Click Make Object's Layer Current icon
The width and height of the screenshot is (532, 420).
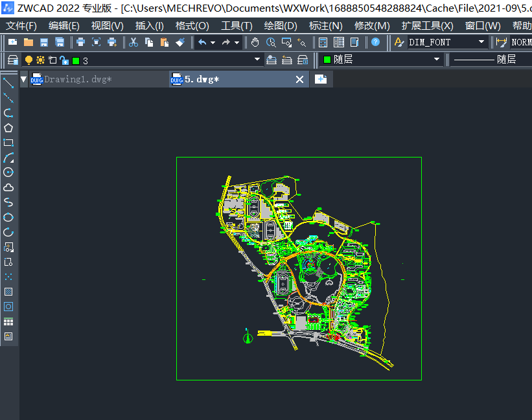click(x=272, y=60)
